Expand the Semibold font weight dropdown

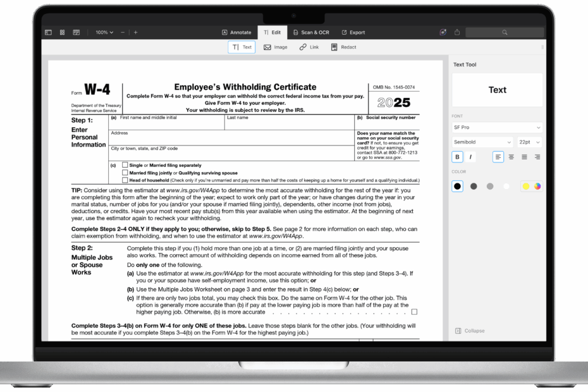tap(482, 142)
